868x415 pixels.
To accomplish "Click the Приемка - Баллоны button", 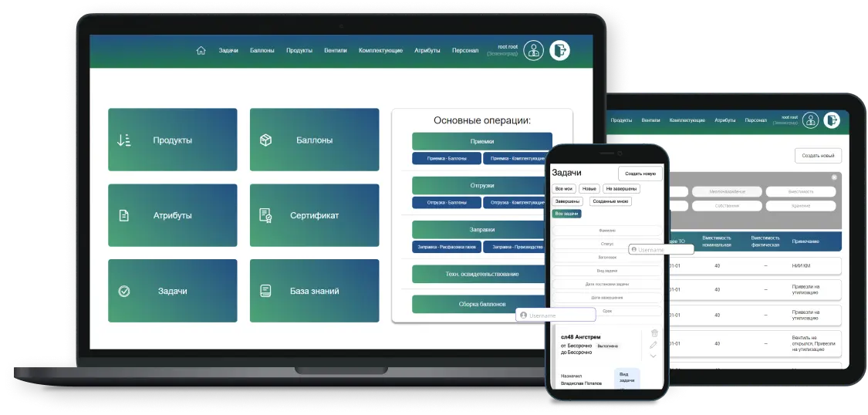I will (446, 158).
